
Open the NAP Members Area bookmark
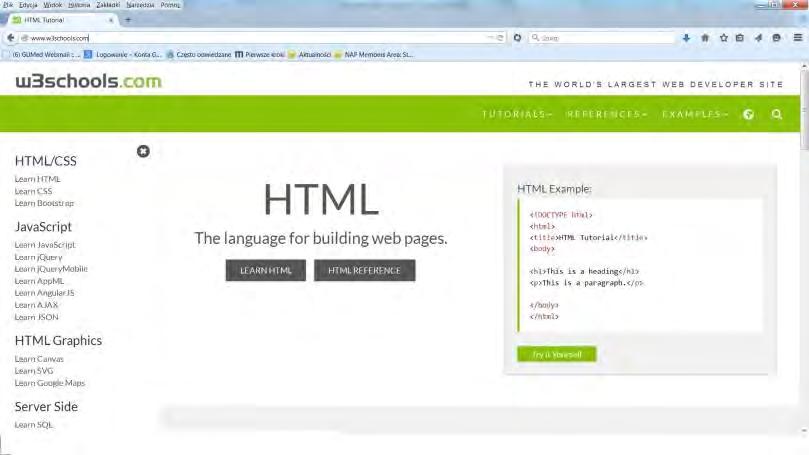(x=374, y=54)
